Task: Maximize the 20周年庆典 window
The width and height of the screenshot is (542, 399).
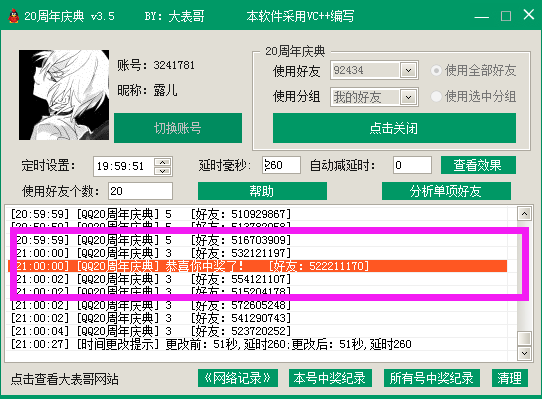Action: pyautogui.click(x=506, y=16)
